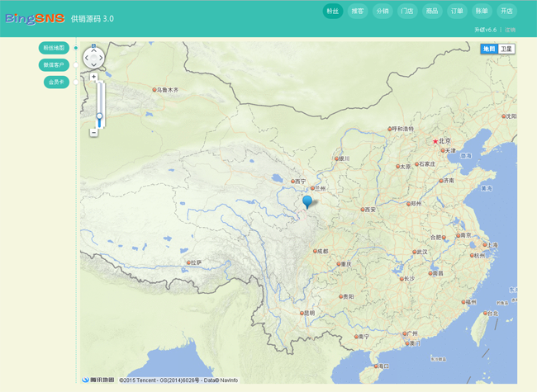This screenshot has width=537, height=392.
Task: Click the 郑州 city label
Action: pyautogui.click(x=416, y=204)
